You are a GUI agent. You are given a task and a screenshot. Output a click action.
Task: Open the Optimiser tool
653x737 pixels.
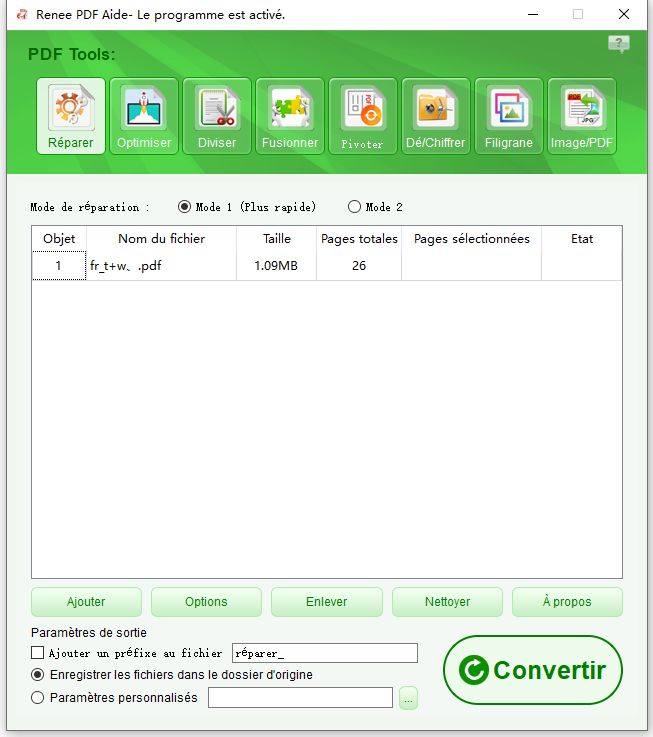[x=144, y=116]
